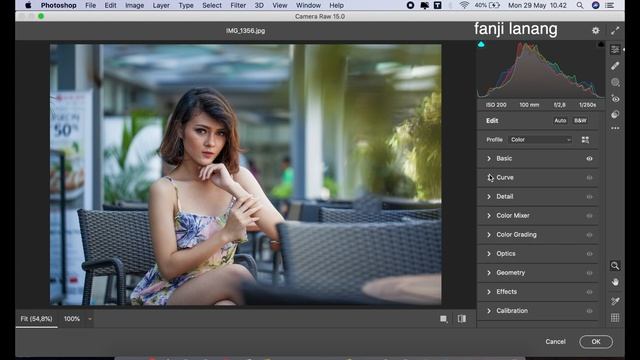
Task: Toggle before/after view icon
Action: click(462, 319)
